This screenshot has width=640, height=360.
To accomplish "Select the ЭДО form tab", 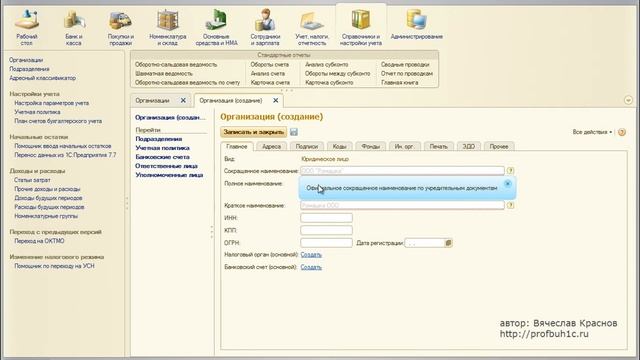I will 469,146.
